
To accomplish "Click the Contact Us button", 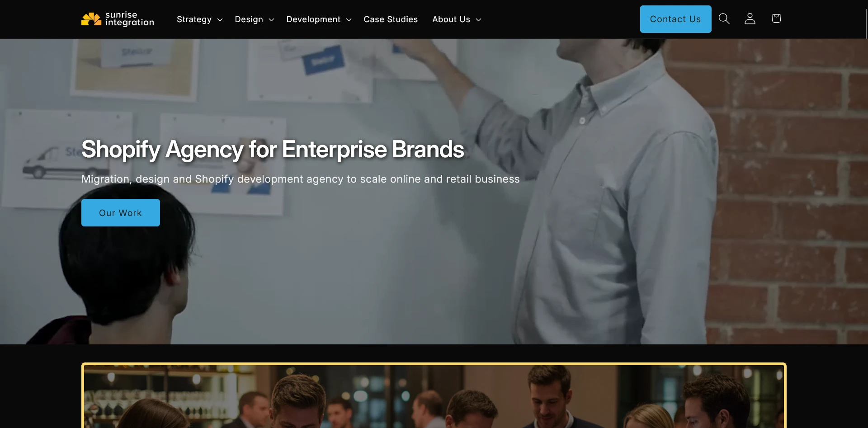I will (x=675, y=19).
